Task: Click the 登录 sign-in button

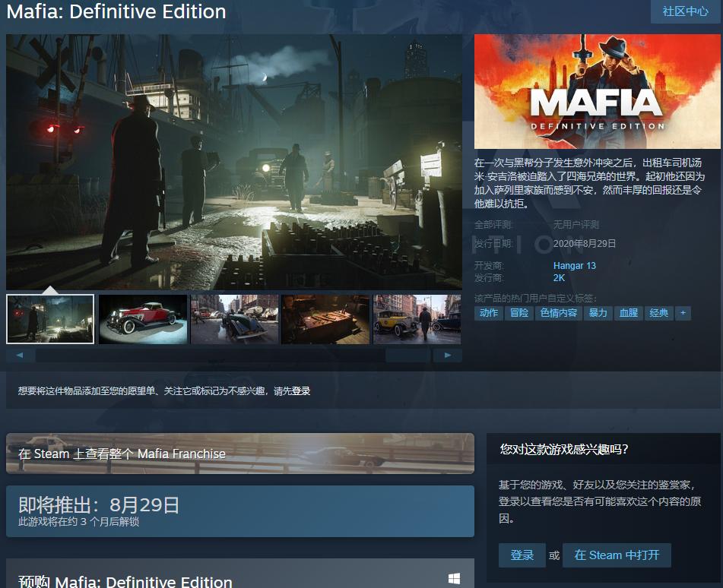Action: coord(522,555)
